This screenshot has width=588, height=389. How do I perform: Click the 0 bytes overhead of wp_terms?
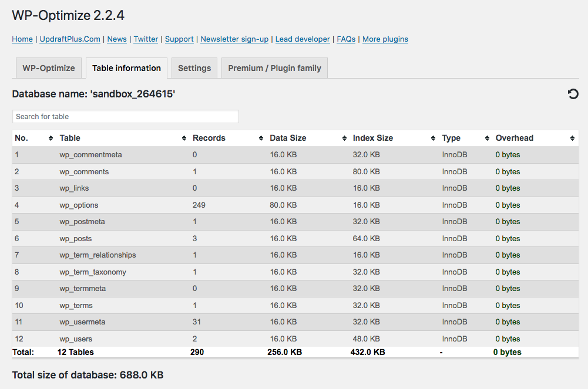[508, 306]
